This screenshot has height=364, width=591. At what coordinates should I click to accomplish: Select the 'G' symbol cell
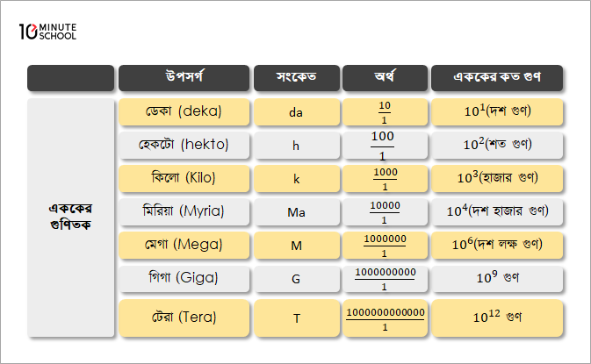[x=295, y=278]
